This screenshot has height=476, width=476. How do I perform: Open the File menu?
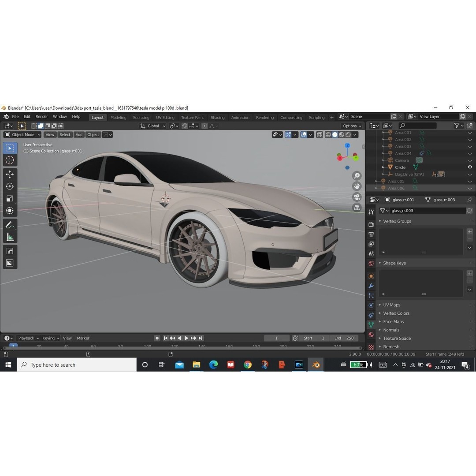tap(15, 116)
